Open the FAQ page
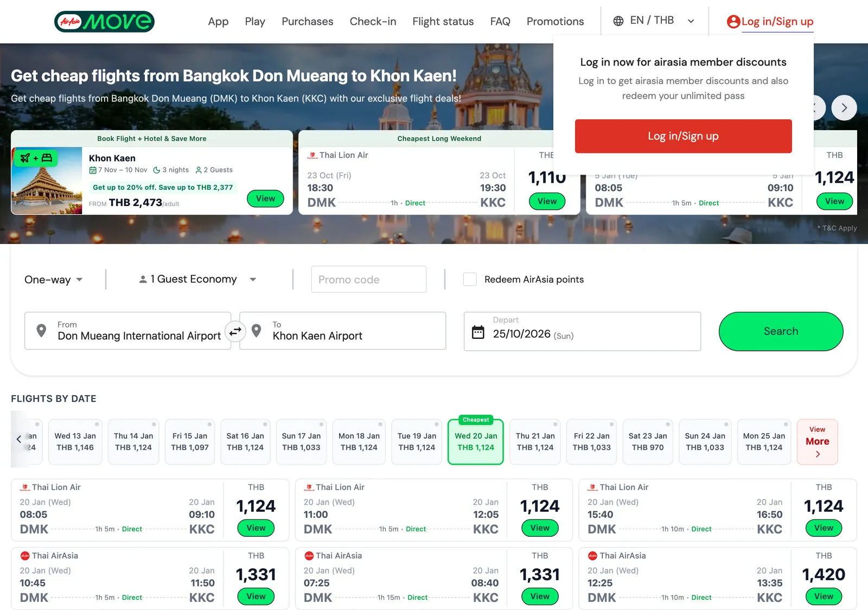 [500, 22]
